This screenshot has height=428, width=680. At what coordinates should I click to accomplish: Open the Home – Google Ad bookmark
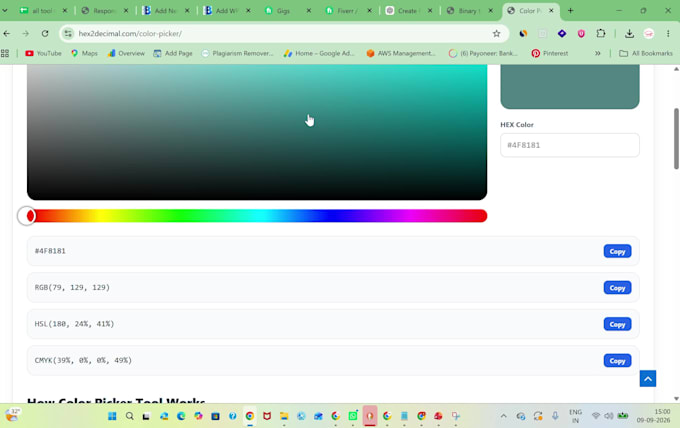[319, 53]
